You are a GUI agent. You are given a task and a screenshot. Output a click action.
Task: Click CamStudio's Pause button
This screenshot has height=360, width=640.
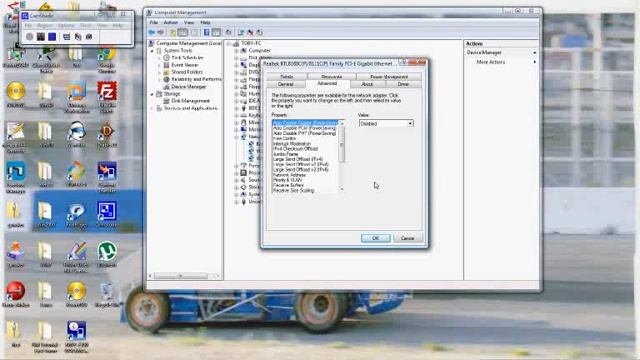tap(41, 37)
